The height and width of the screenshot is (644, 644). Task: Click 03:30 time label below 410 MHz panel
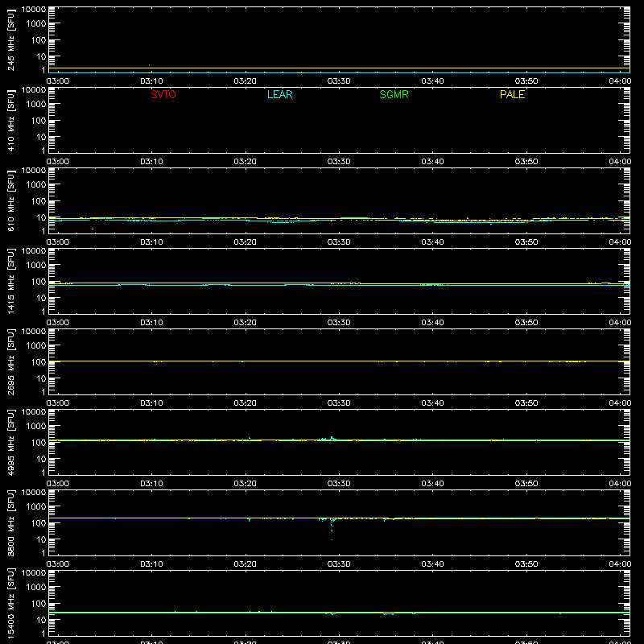tap(339, 162)
